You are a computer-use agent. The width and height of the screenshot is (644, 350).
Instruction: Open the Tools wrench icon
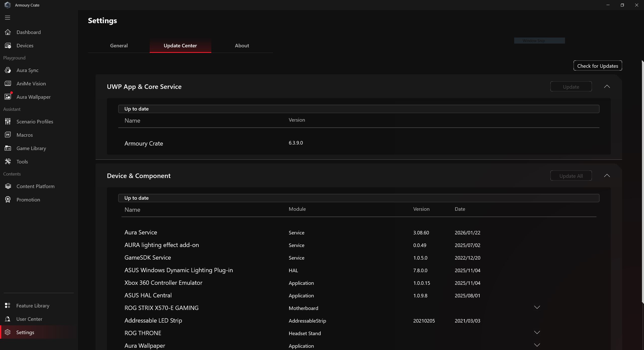point(8,161)
